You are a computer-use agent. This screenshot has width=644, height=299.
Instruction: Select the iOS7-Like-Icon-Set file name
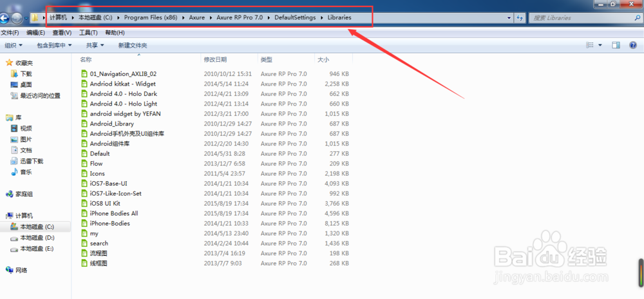tap(116, 193)
